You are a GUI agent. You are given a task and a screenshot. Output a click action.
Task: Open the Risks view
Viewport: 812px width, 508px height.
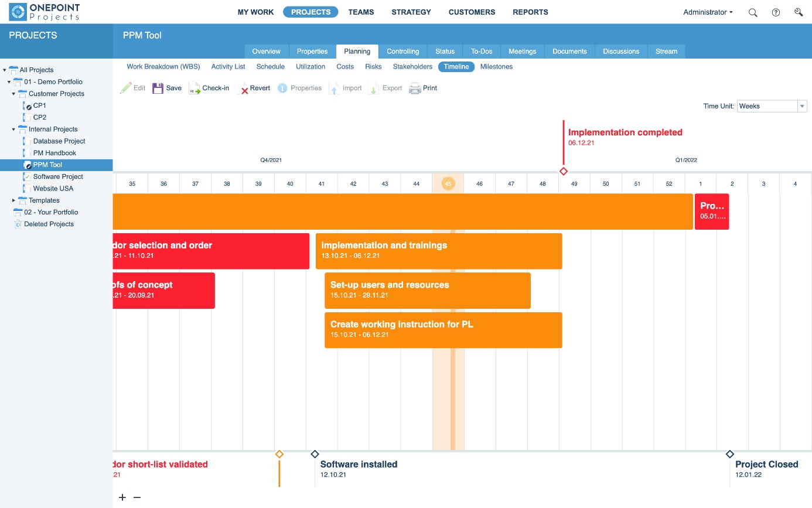pos(373,67)
